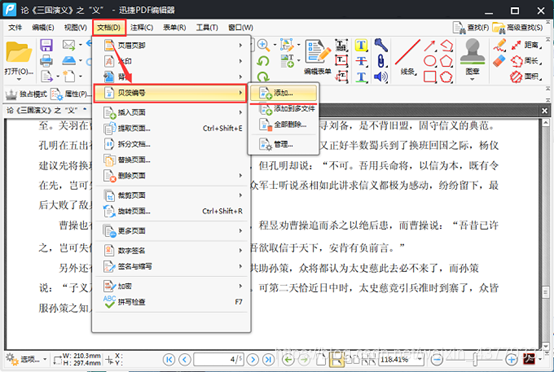
Task: Go to next page in status bar
Action: (253, 360)
